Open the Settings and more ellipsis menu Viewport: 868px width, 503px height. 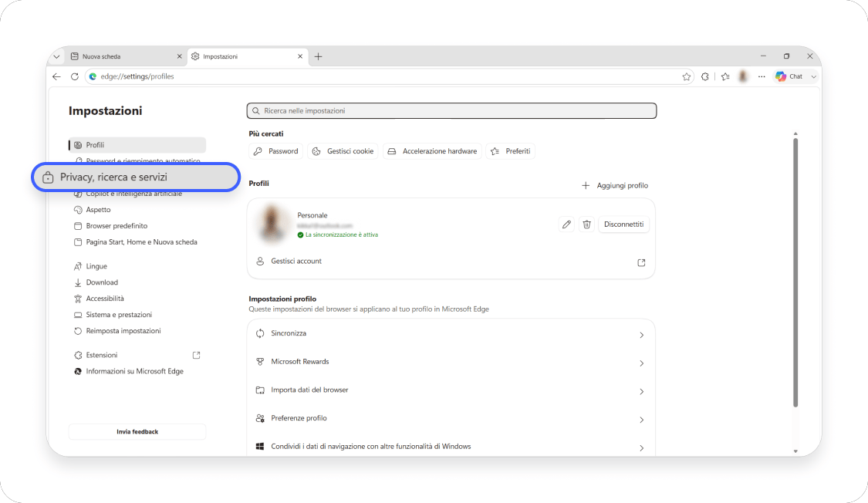tap(762, 76)
